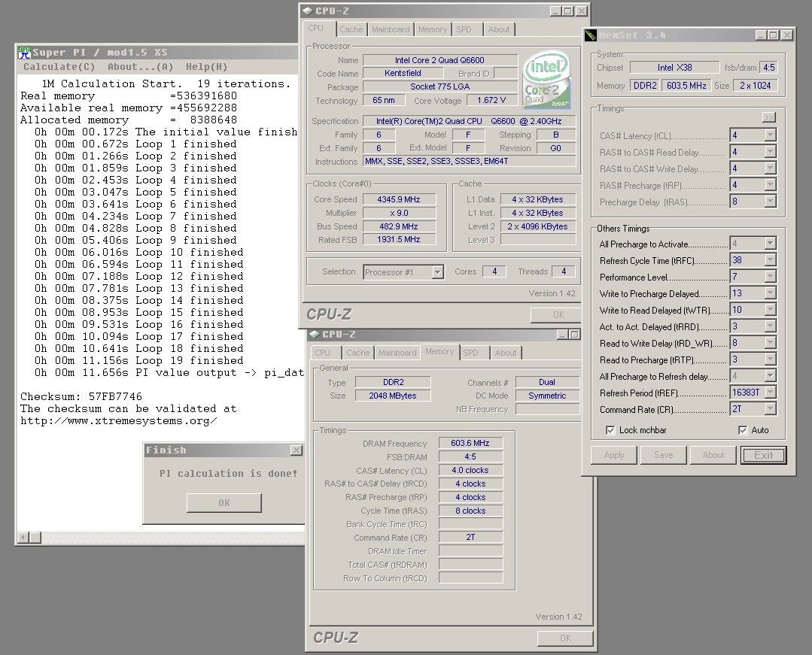Click the Channels # Dual value
Viewport: 812px width, 655px height.
pyautogui.click(x=547, y=382)
